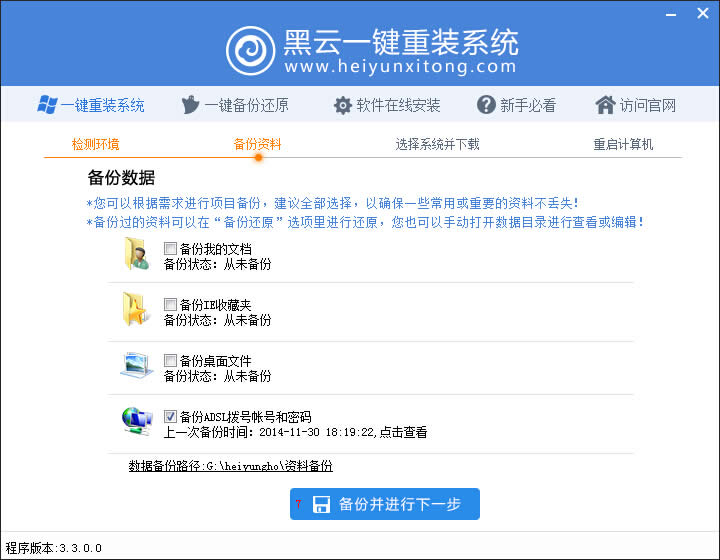Viewport: 720px width, 560px height.
Task: Enable the 备份我的文档 checkbox
Action: pyautogui.click(x=170, y=248)
